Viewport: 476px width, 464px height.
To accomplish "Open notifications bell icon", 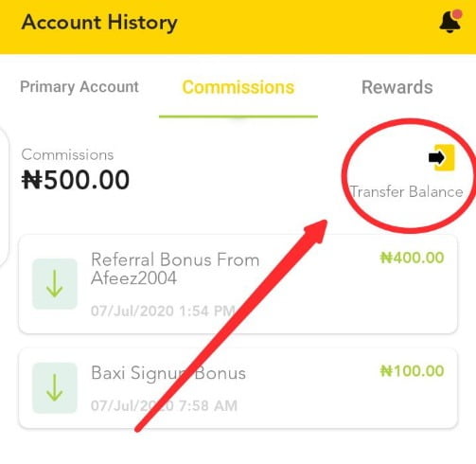I will (x=450, y=22).
